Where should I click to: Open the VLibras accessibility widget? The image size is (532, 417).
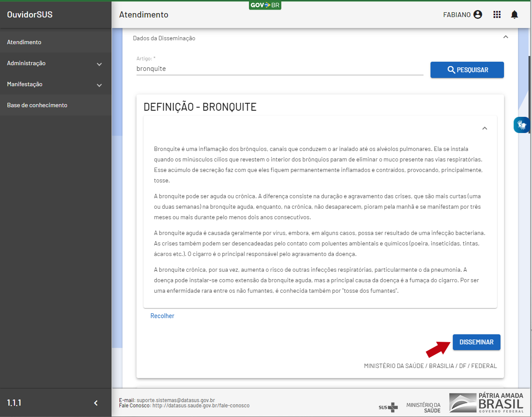tap(521, 125)
